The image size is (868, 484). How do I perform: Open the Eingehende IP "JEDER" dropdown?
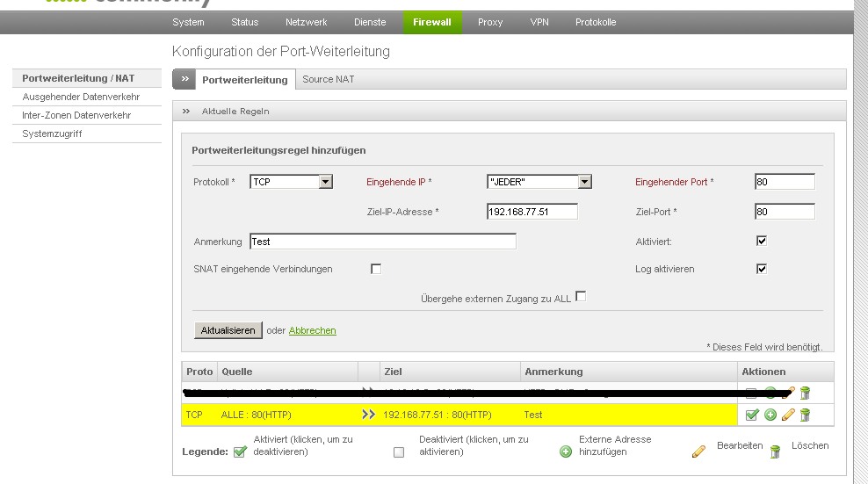[x=584, y=182]
